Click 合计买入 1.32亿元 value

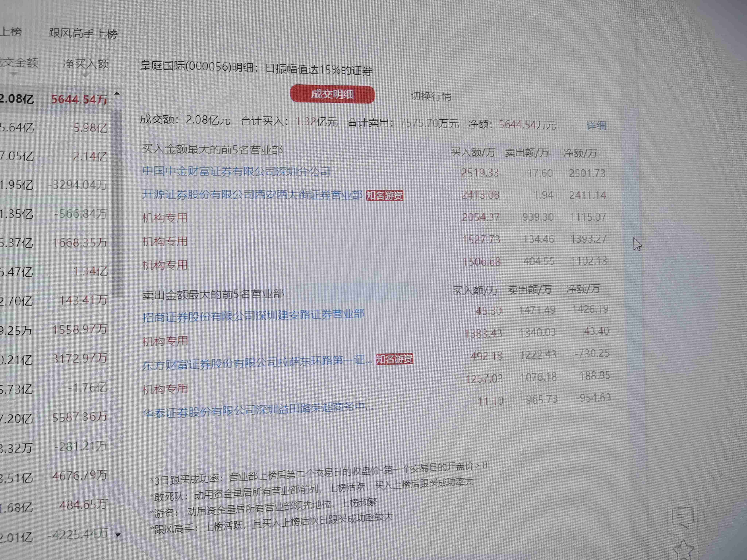[x=316, y=122]
